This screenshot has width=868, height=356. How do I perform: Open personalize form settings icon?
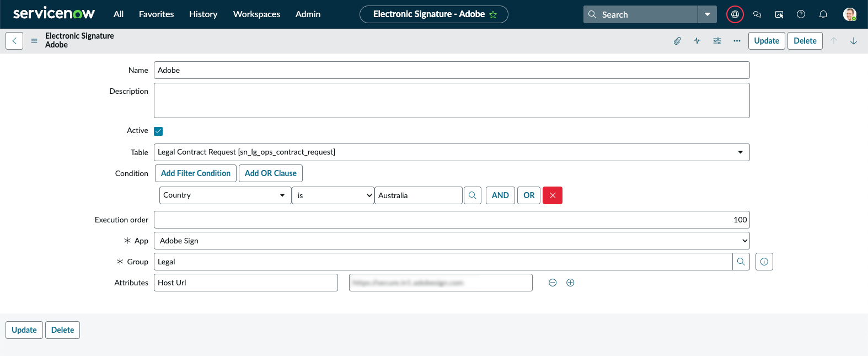[717, 41]
